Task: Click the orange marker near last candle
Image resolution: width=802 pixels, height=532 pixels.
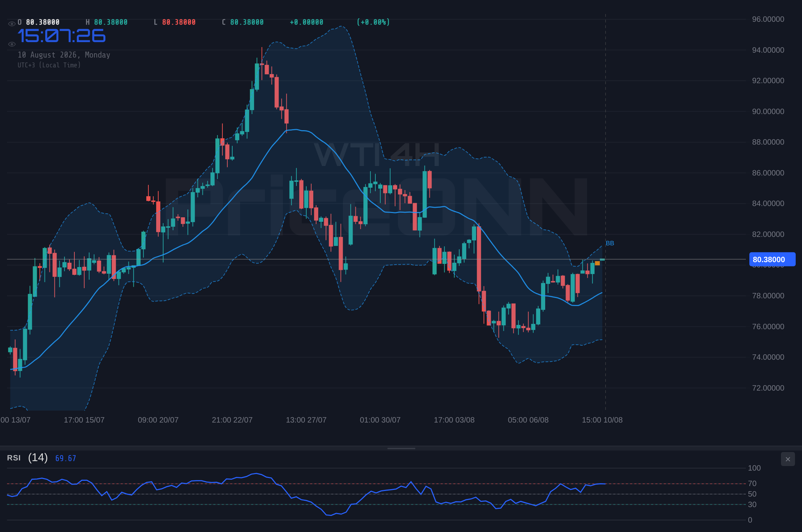Action: (597, 263)
